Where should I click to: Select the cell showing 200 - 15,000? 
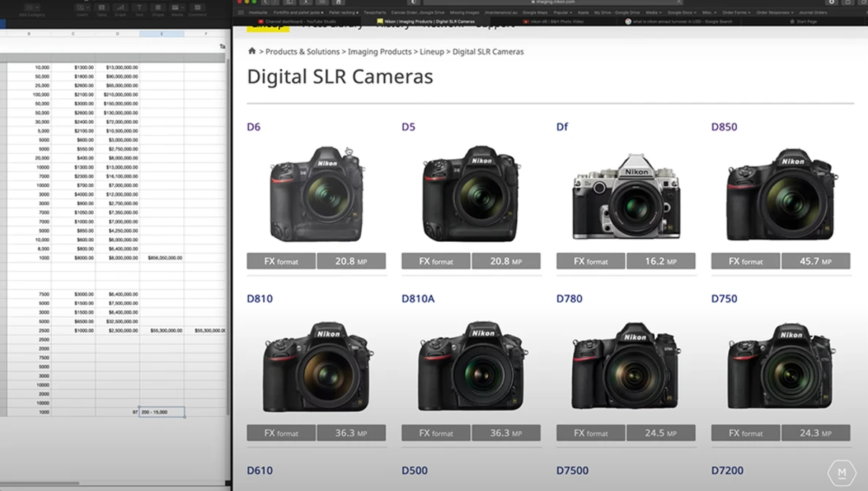pos(162,413)
